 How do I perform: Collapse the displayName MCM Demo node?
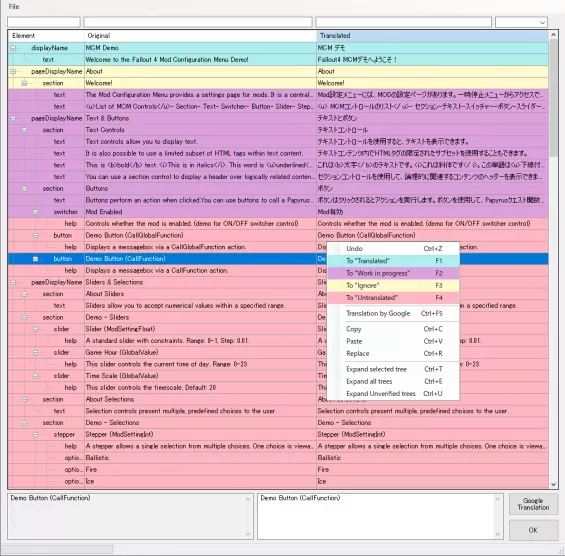(13, 48)
